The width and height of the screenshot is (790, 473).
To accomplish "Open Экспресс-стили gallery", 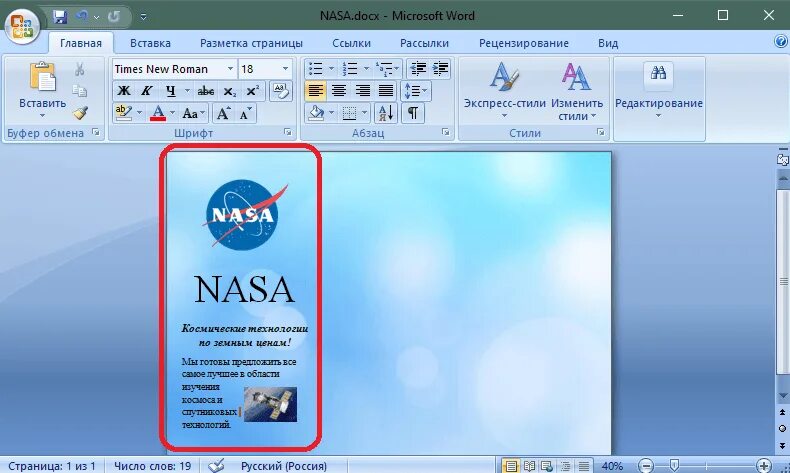I will point(505,91).
